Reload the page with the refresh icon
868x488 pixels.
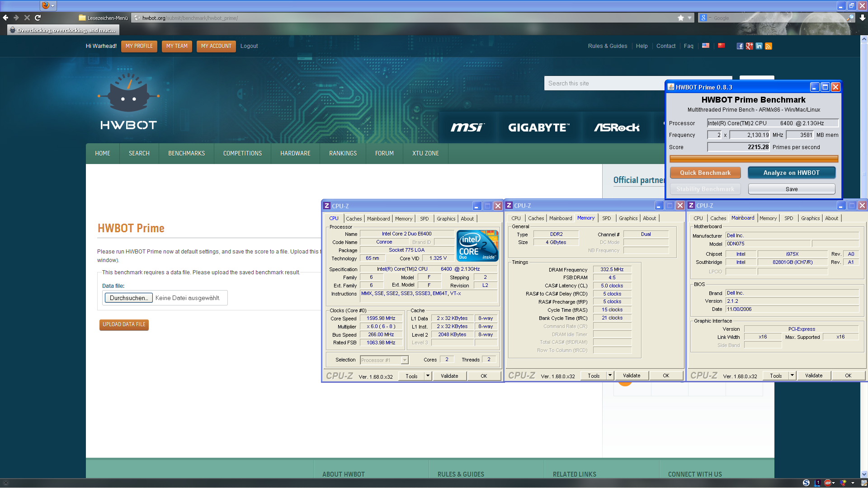[38, 18]
